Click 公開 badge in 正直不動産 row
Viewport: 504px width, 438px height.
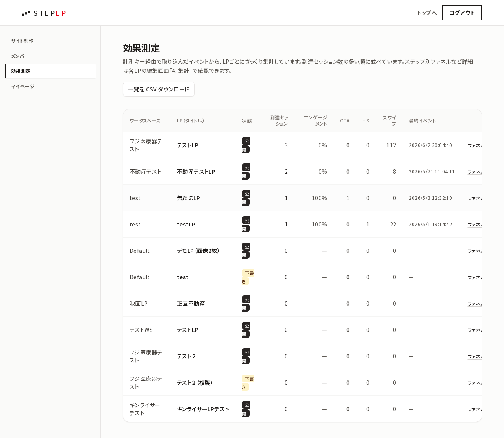[x=246, y=303]
